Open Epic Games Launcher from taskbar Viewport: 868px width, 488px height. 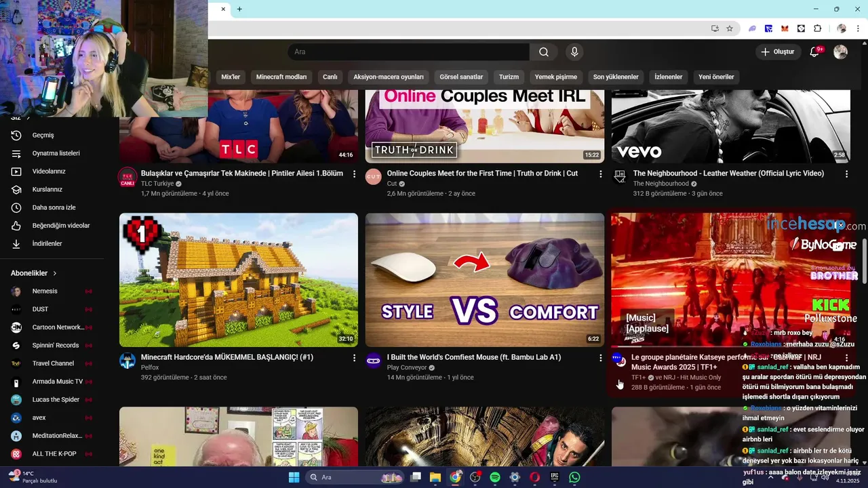click(x=555, y=477)
